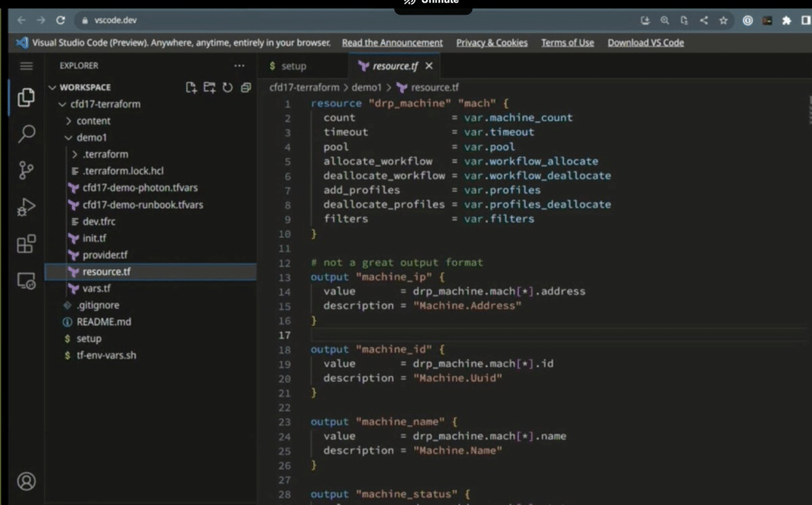This screenshot has height=505, width=812.
Task: Click Refresh Explorer icon
Action: [x=227, y=87]
